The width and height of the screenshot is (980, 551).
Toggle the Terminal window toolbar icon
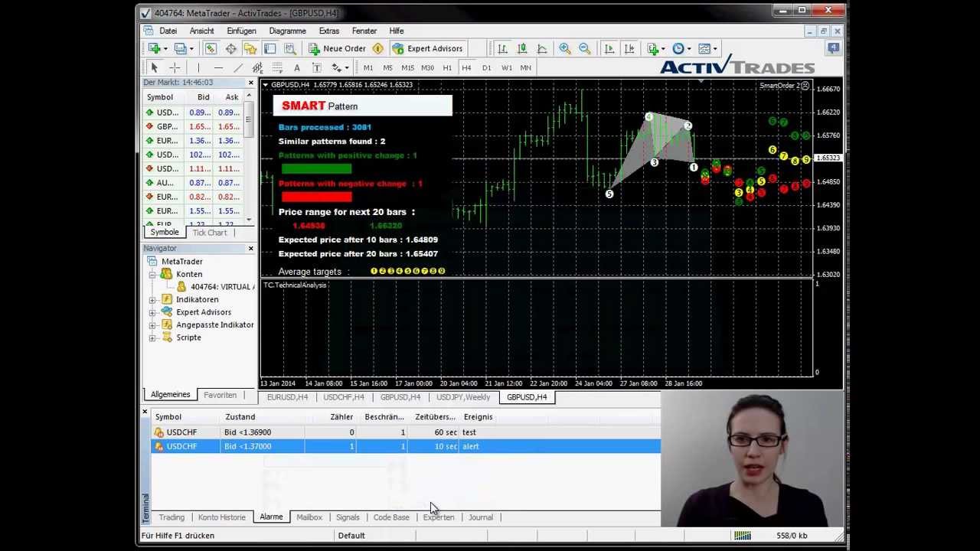[269, 48]
